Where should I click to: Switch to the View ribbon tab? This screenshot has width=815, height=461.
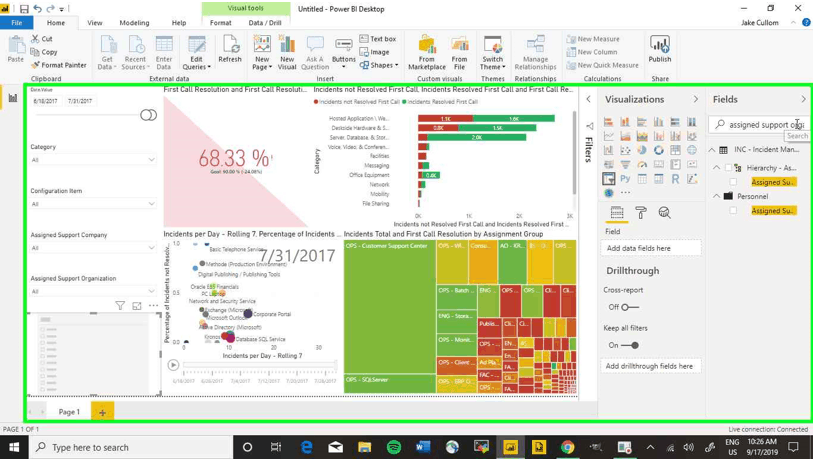tap(95, 23)
